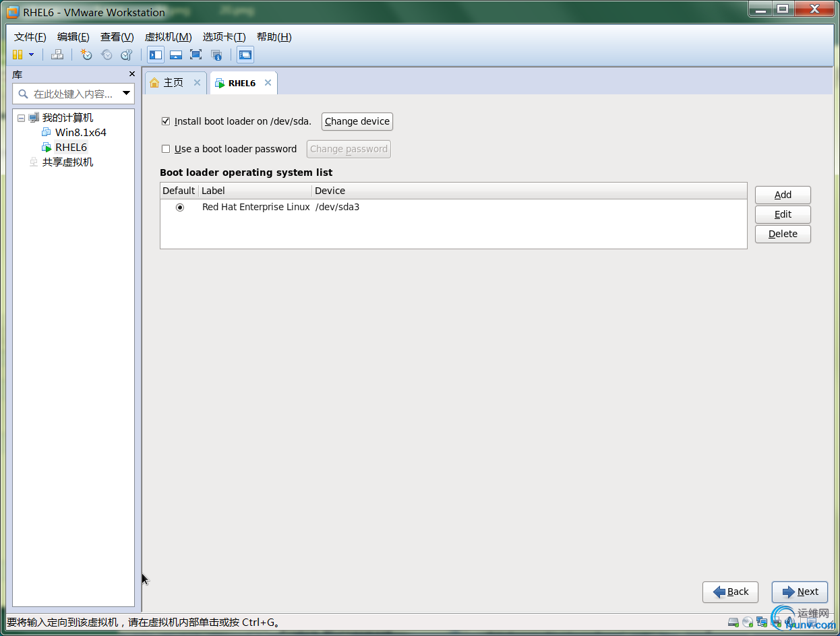The height and width of the screenshot is (636, 840).
Task: Click the magnifier icon in library search
Action: click(24, 94)
